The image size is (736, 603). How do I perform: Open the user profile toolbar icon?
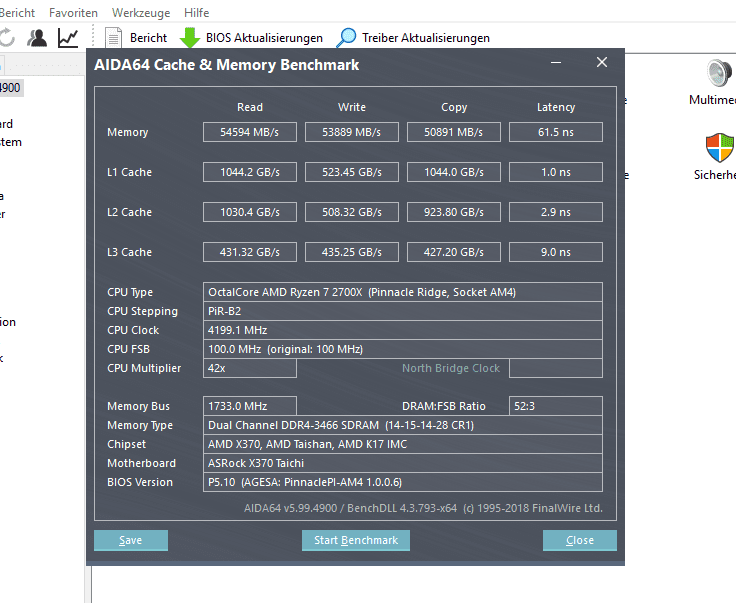pos(37,38)
